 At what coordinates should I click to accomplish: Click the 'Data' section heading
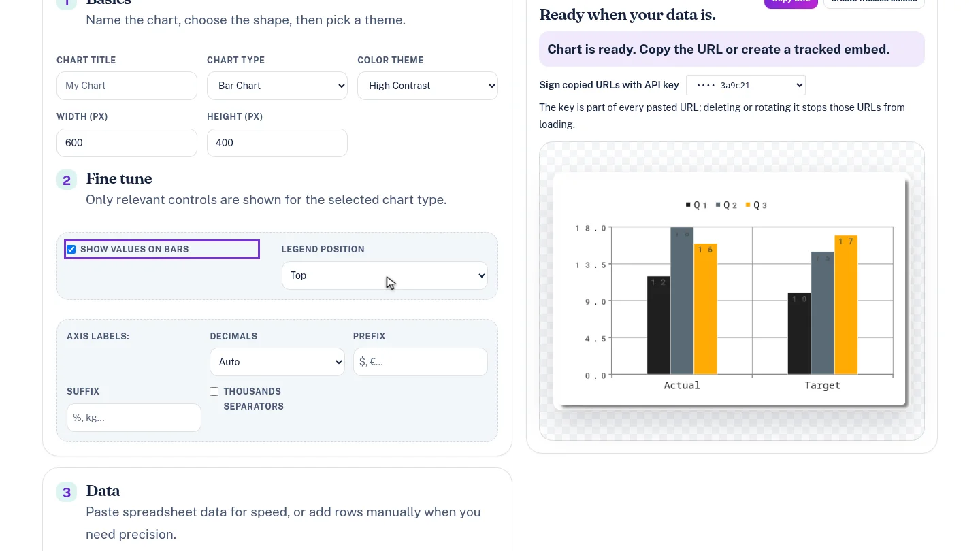(103, 491)
